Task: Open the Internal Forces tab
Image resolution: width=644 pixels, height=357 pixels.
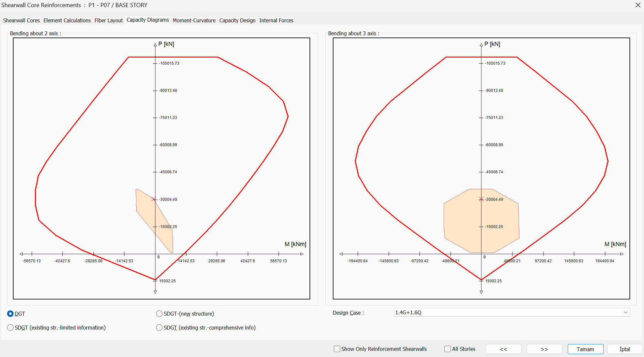Action: pyautogui.click(x=276, y=20)
